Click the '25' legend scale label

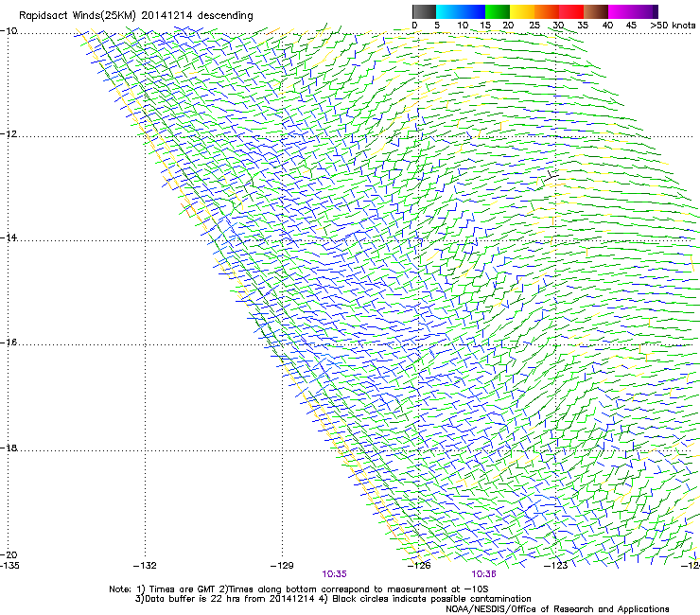click(x=534, y=26)
